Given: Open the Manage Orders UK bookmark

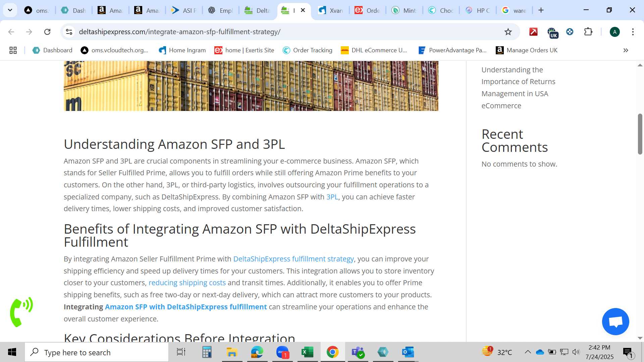Looking at the screenshot, I should click(527, 50).
